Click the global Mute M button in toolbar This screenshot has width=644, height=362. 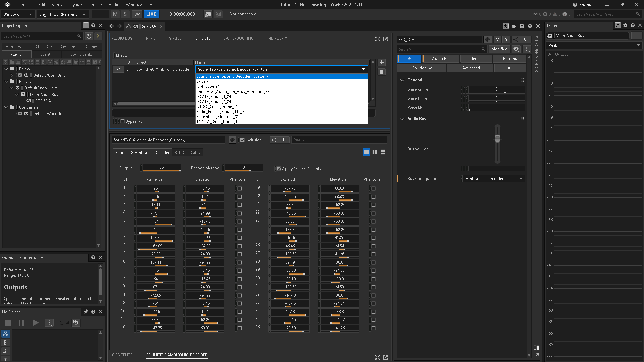click(115, 14)
